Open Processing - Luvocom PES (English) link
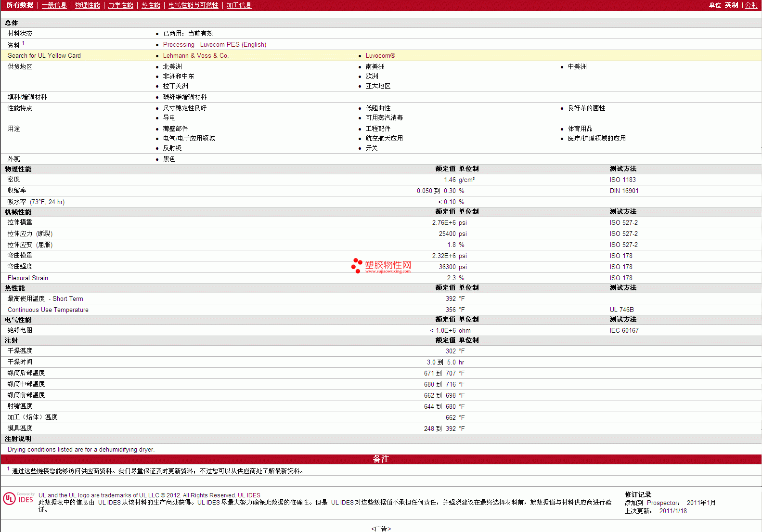 click(x=214, y=44)
